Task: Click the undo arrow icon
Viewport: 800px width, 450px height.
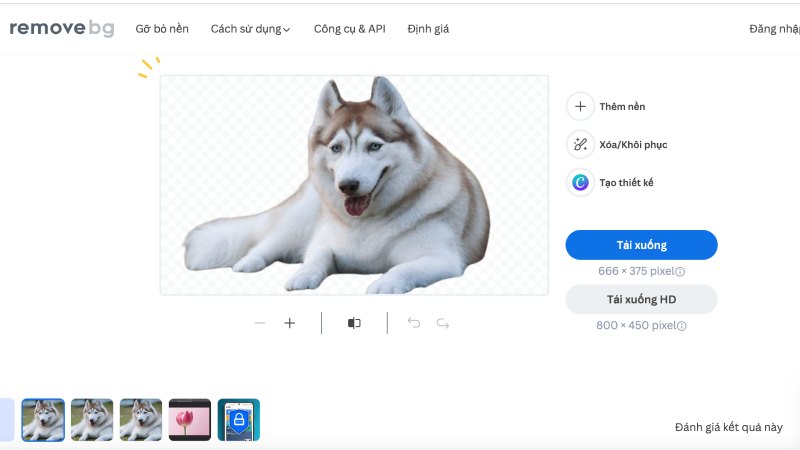Action: click(x=414, y=323)
